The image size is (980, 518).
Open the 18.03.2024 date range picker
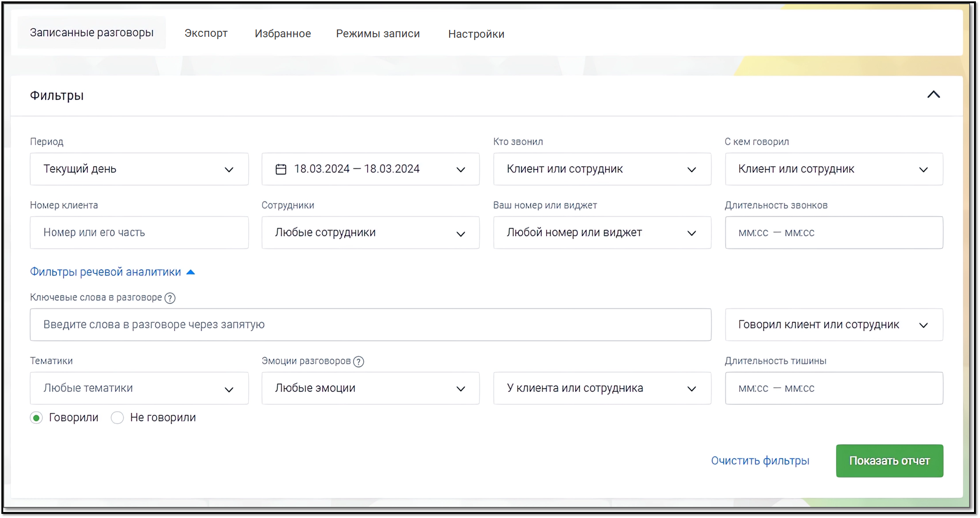pos(370,169)
